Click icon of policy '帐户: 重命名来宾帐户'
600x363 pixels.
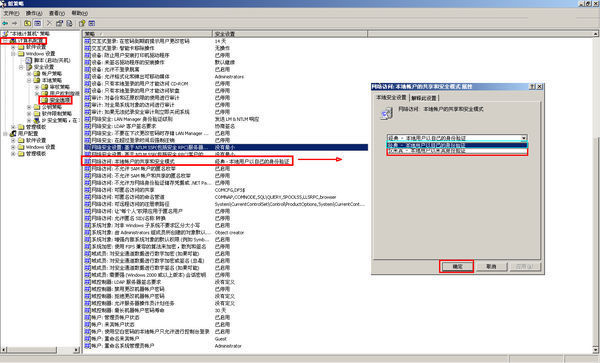87,339
